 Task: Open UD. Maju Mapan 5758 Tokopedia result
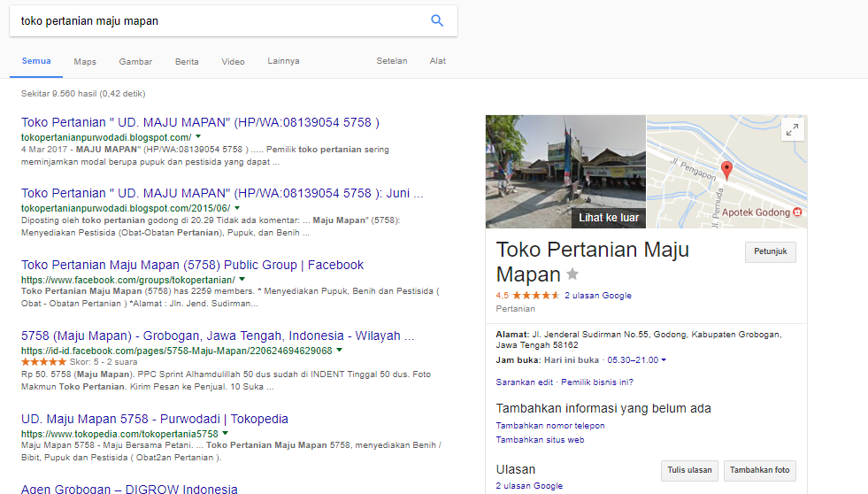[155, 419]
